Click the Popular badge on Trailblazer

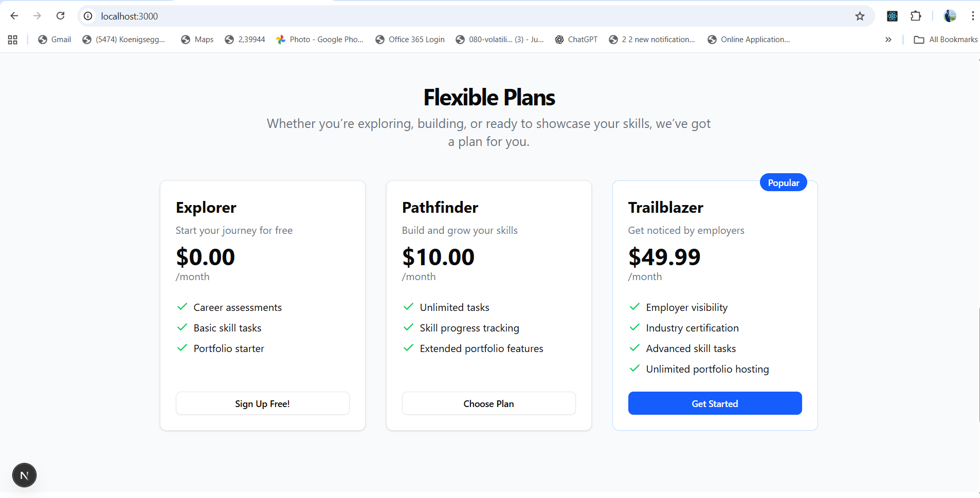tap(783, 183)
